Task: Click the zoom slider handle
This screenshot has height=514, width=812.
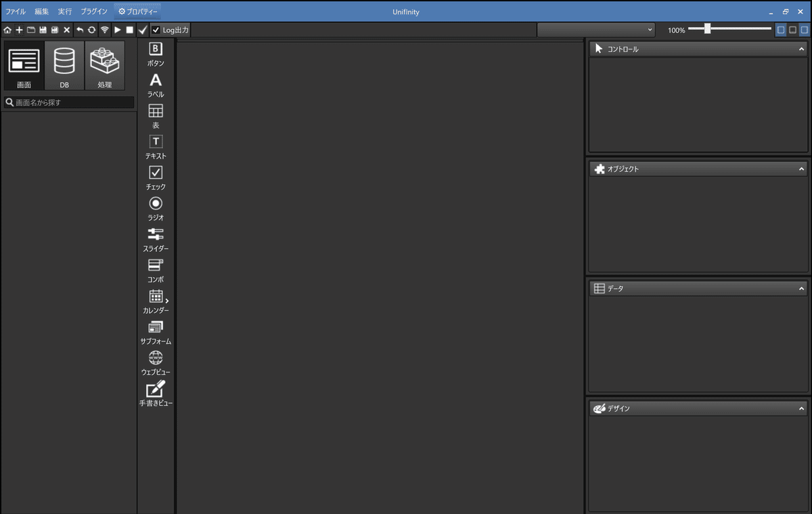Action: (707, 28)
